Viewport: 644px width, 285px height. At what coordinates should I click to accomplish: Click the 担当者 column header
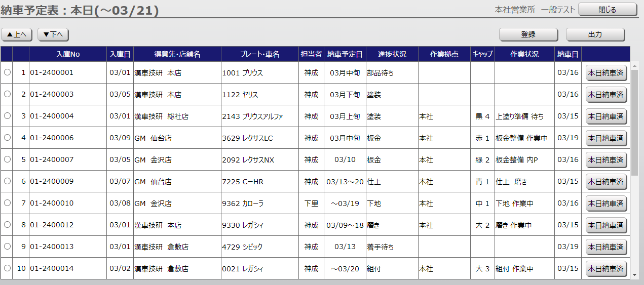pyautogui.click(x=311, y=54)
